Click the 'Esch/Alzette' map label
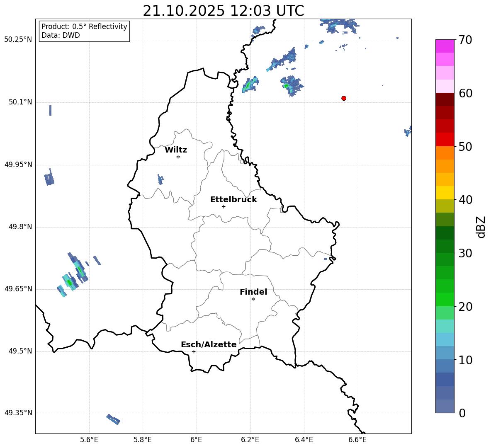Screen dimensions: 491x448 tap(209, 345)
